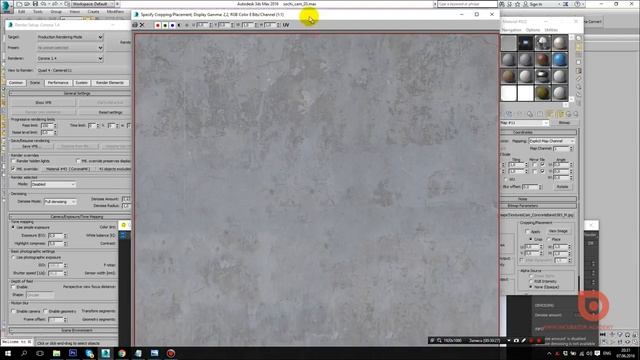Click the Pass limit input field
This screenshot has width=640, height=360.
(47, 126)
